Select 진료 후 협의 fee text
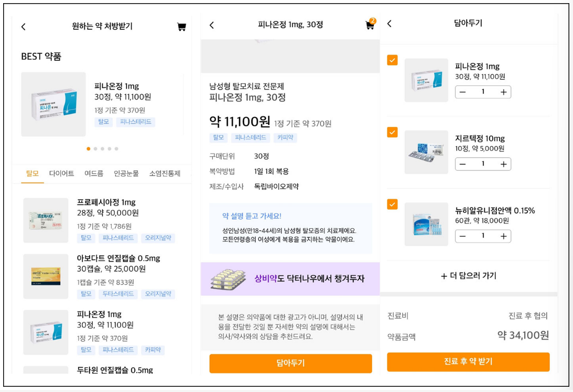Image resolution: width=573 pixels, height=392 pixels. (x=528, y=315)
